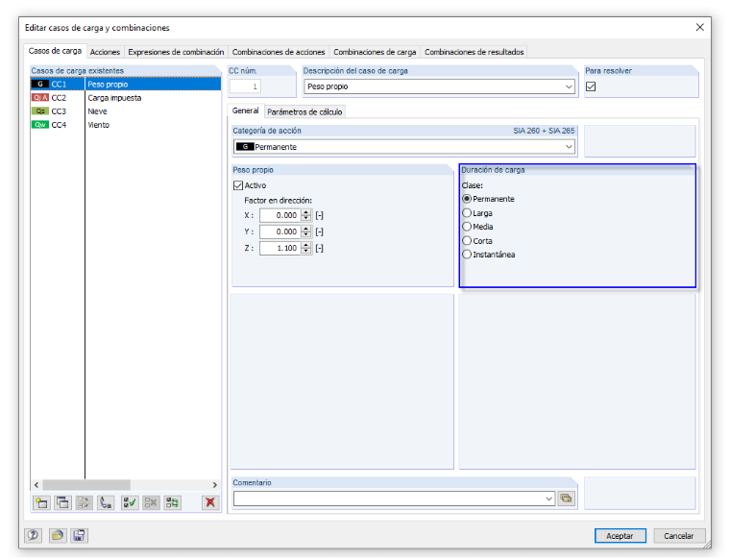This screenshot has height=560, width=730.
Task: Select the 'Peso propio' load case row
Action: 126,85
